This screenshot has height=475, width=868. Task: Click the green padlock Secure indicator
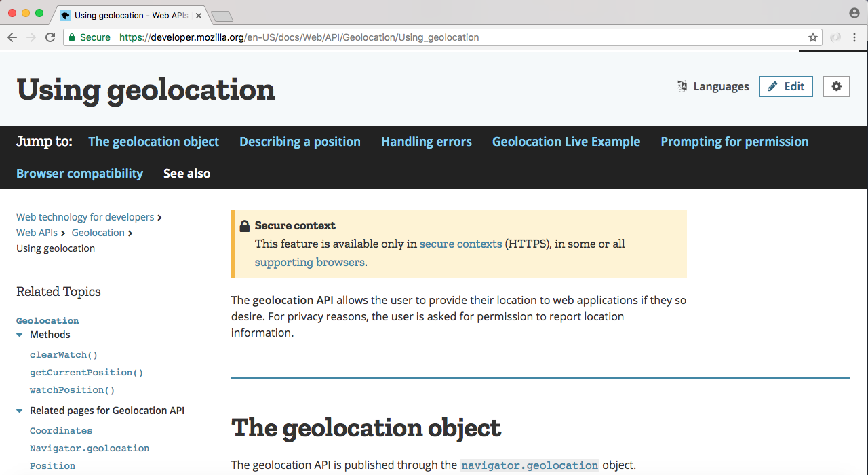pos(90,37)
